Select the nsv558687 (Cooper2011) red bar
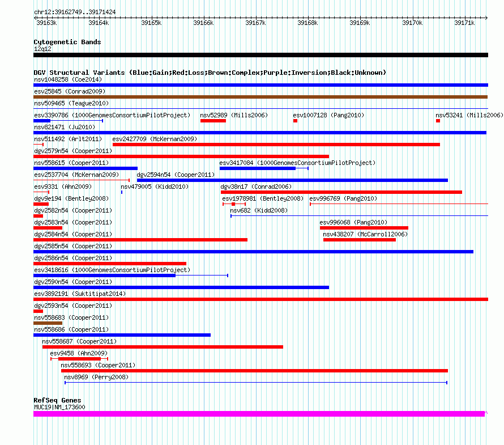 point(163,347)
